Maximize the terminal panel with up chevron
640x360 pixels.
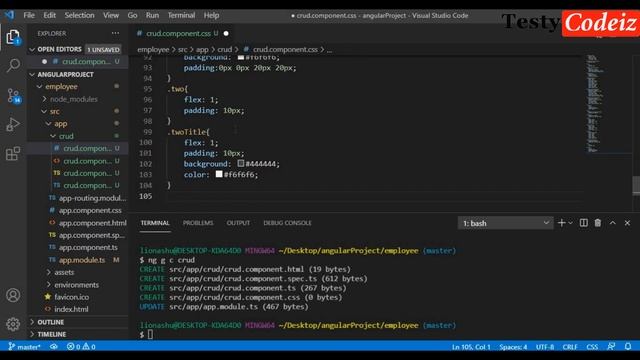(613, 223)
